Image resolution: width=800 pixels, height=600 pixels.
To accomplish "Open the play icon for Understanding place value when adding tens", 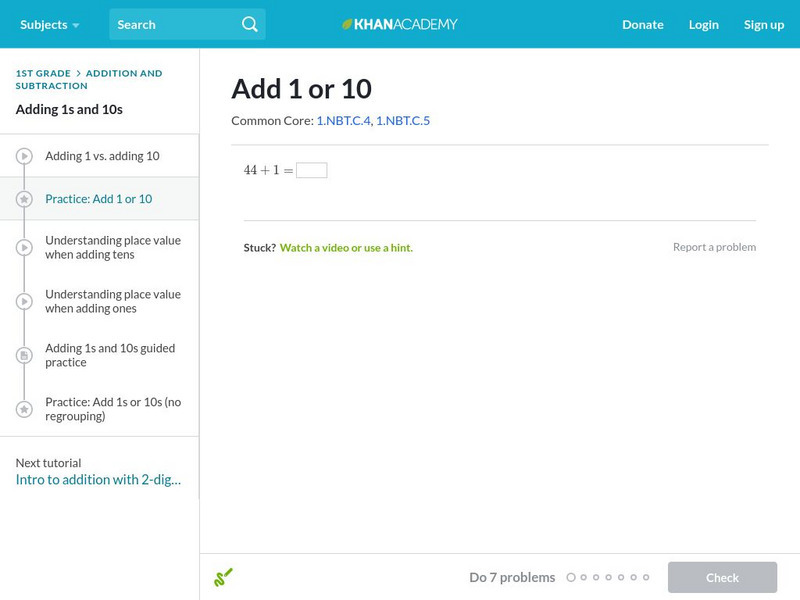I will click(24, 247).
